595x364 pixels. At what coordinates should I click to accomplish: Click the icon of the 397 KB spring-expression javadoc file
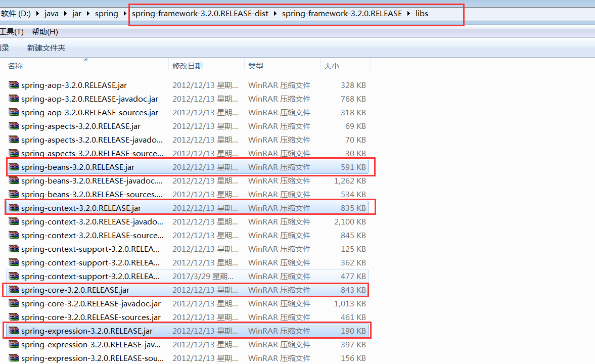(x=14, y=344)
